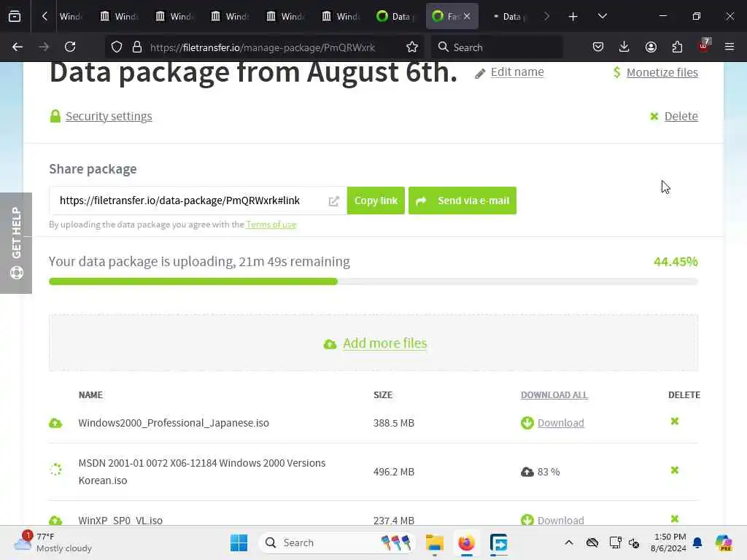Expand the list all tabs chevron
747x560 pixels.
coord(602,16)
